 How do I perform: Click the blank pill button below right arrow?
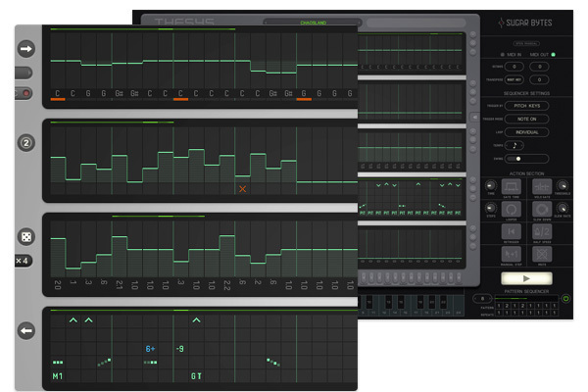pos(24,73)
